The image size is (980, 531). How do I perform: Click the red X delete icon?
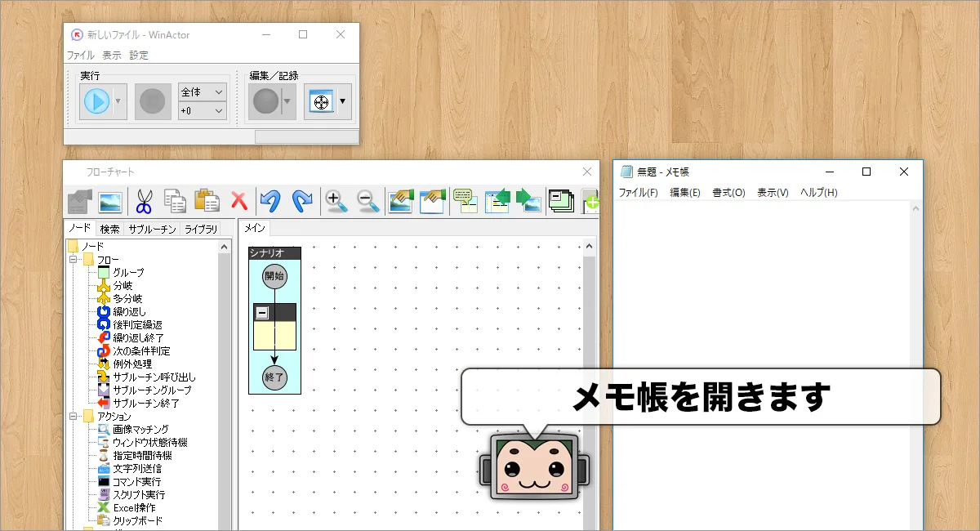[x=238, y=201]
